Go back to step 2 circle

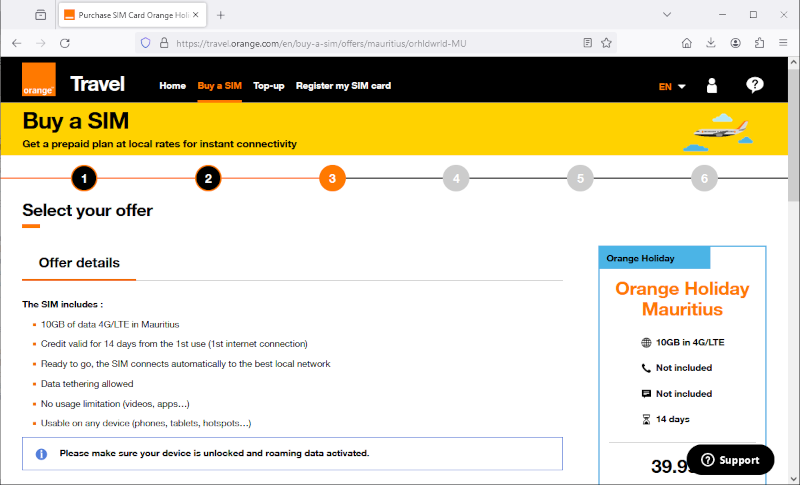(208, 178)
